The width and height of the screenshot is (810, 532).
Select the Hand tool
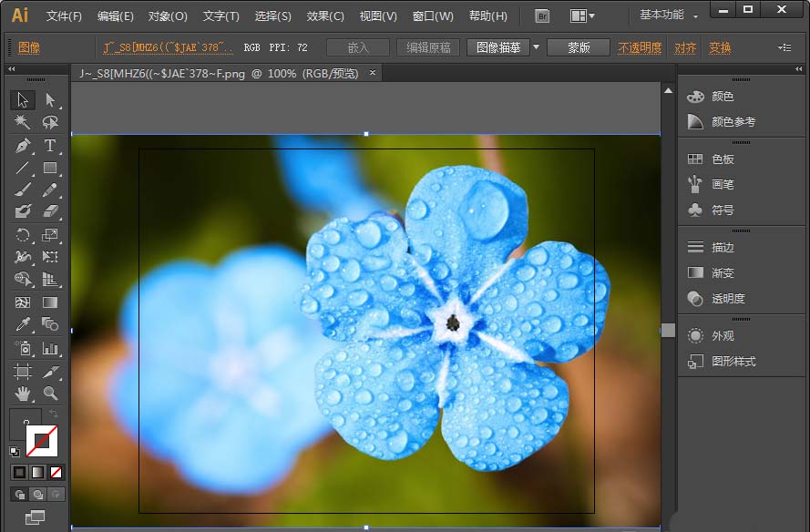tap(23, 394)
